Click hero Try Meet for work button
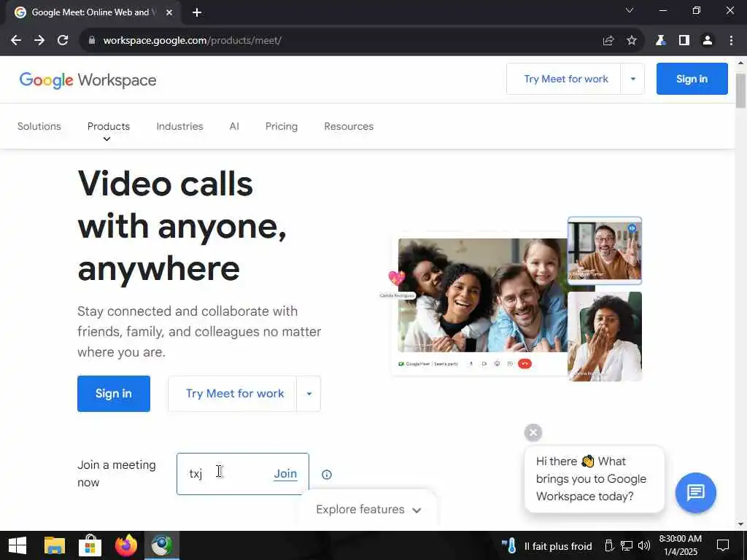This screenshot has height=560, width=747. coord(232,394)
